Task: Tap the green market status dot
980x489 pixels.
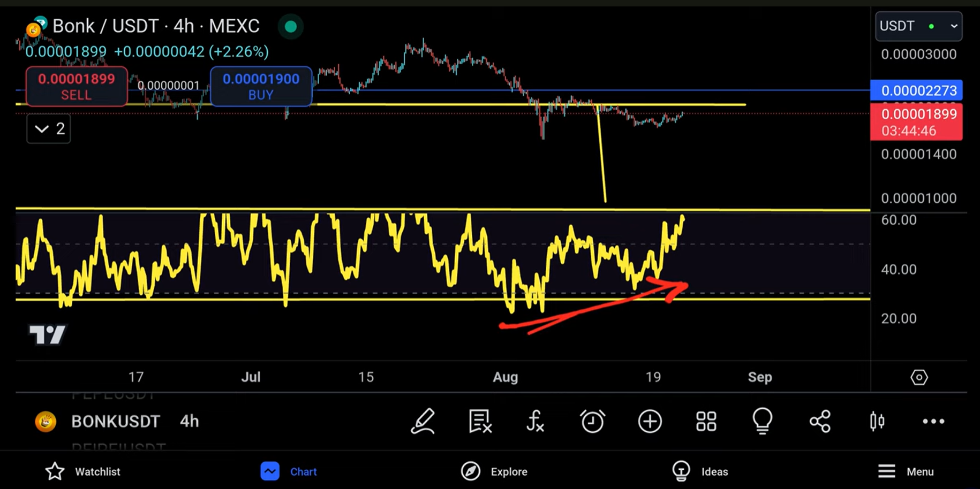Action: tap(291, 26)
